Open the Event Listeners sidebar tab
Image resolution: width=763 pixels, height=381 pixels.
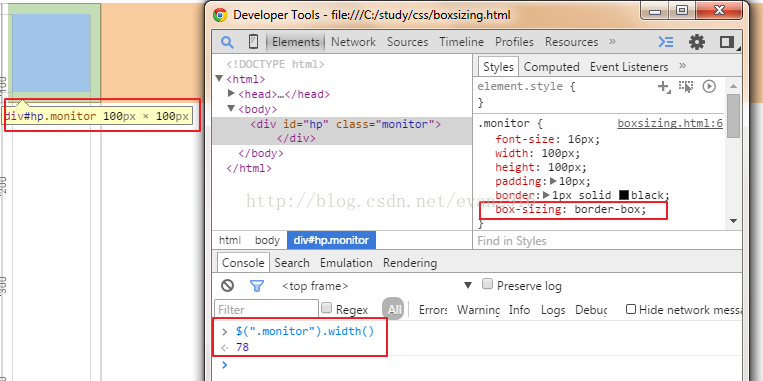pos(629,67)
